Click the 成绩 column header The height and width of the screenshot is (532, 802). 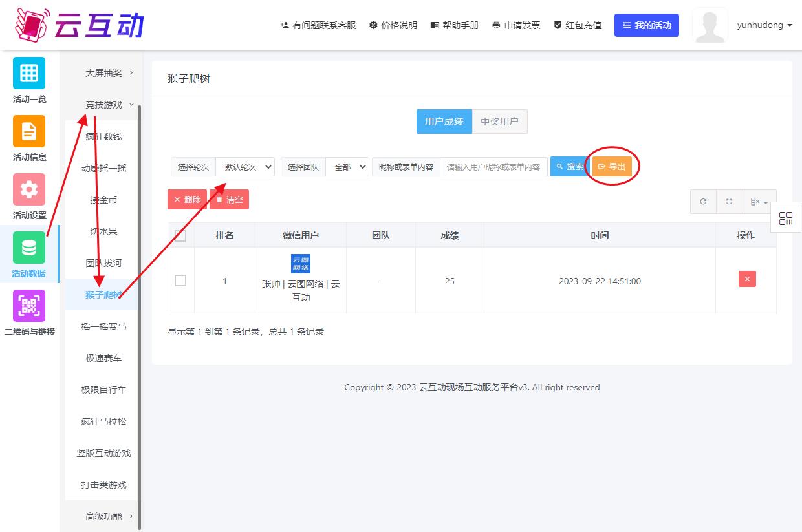(x=450, y=235)
